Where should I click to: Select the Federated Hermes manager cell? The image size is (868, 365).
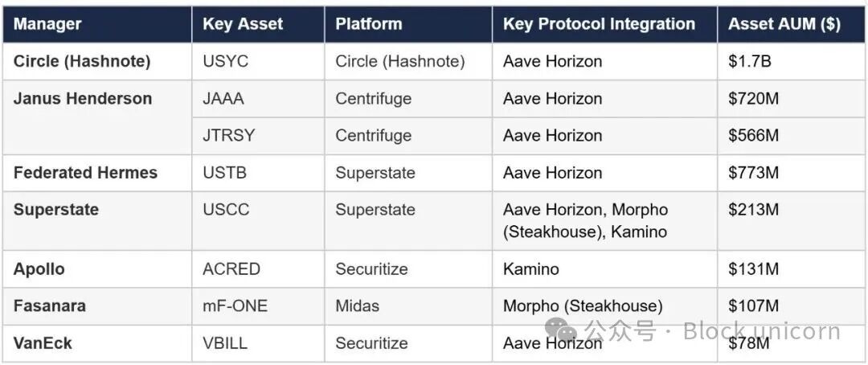[85, 173]
